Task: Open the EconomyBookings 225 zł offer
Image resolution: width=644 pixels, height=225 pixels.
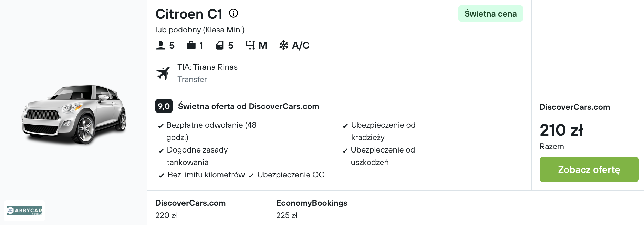Action: 311,209
